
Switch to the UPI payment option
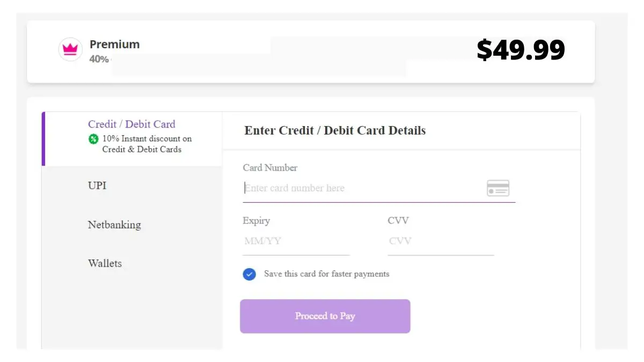132,186
